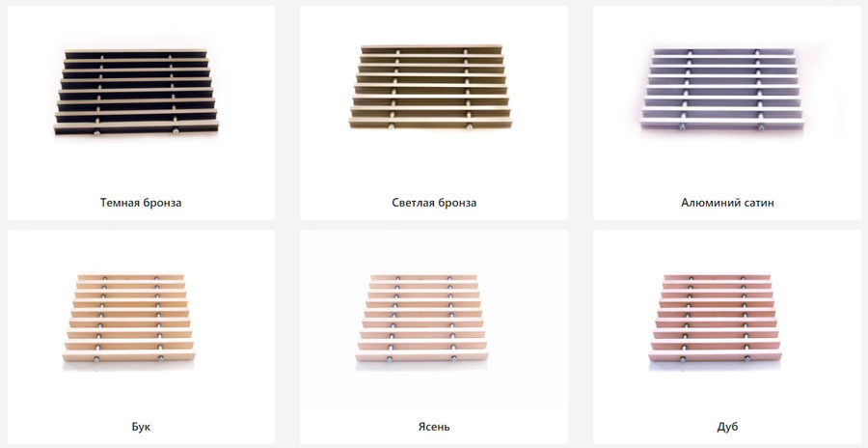This screenshot has width=868, height=448.
Task: Choose the Дуб wooden grille image
Action: [716, 319]
